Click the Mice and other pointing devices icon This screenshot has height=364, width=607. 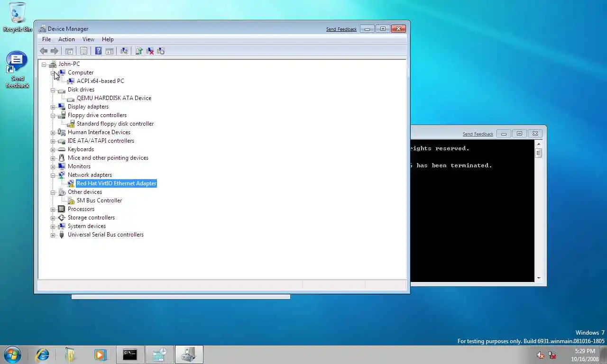[x=62, y=158]
